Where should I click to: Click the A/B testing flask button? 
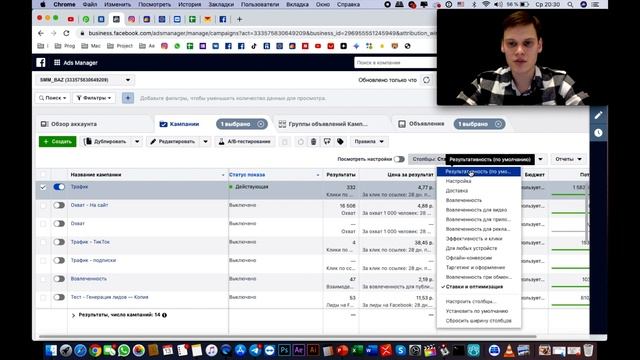point(245,142)
